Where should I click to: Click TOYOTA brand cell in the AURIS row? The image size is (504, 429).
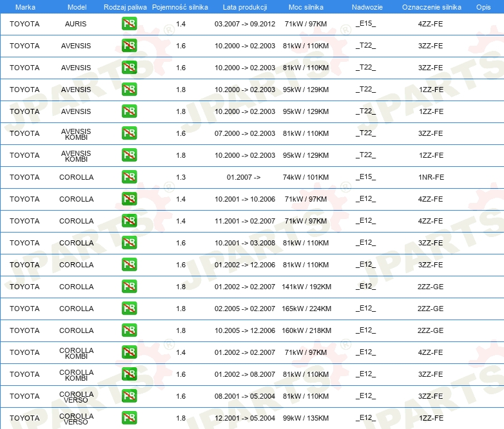click(x=24, y=24)
